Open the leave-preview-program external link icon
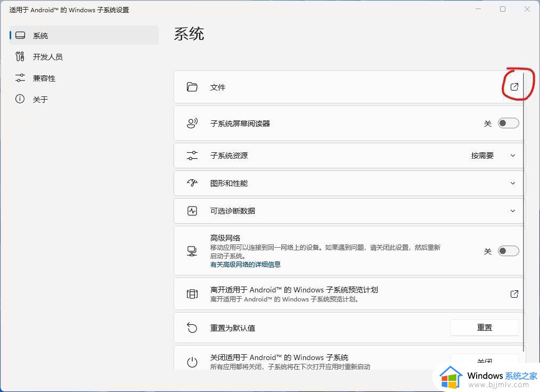Image resolution: width=540 pixels, height=392 pixels. pos(514,294)
